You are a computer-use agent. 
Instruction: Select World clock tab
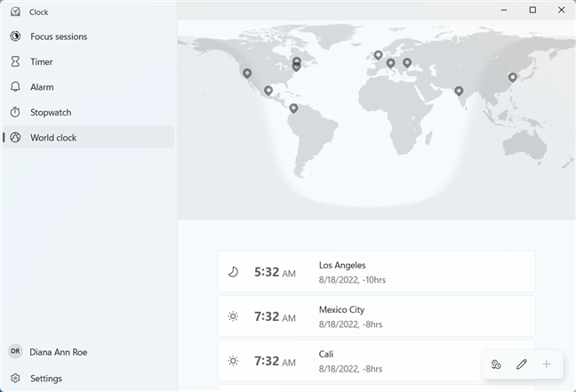(53, 138)
